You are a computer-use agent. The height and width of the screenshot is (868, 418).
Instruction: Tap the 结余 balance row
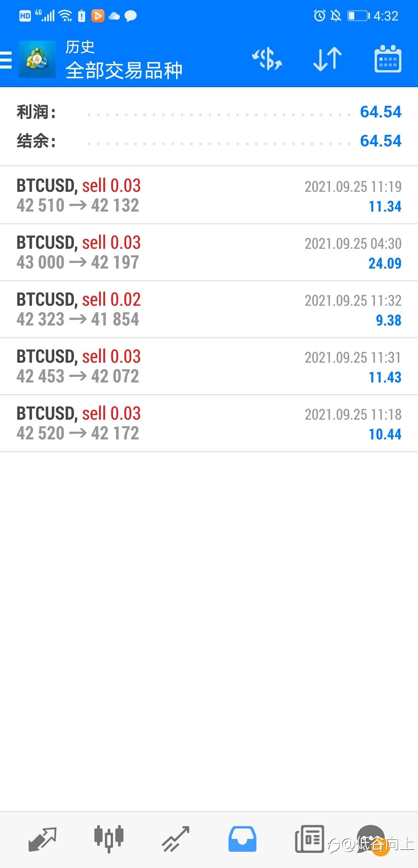coord(209,141)
